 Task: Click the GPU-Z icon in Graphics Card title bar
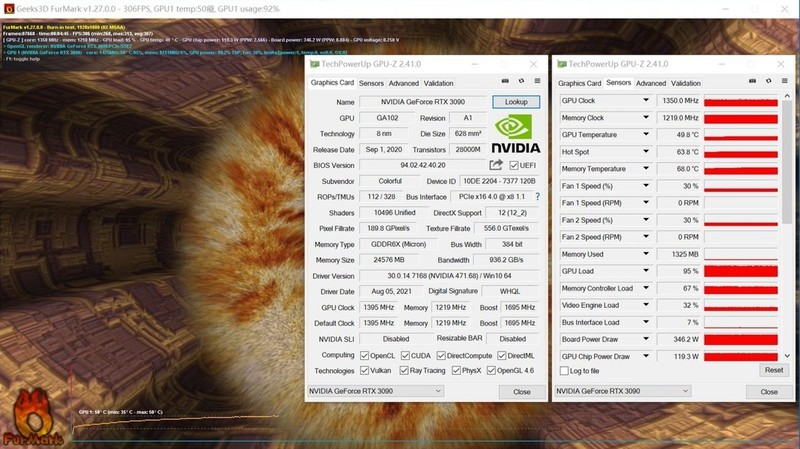point(315,64)
